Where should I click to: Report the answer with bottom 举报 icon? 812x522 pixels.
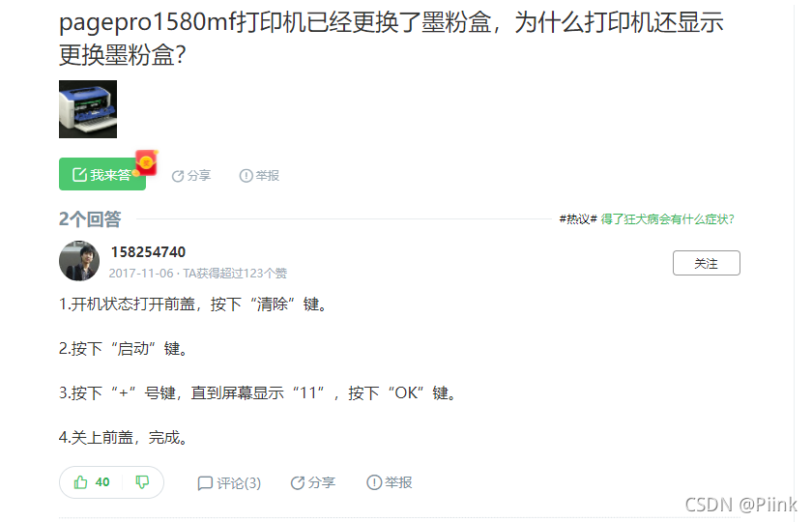click(x=389, y=482)
